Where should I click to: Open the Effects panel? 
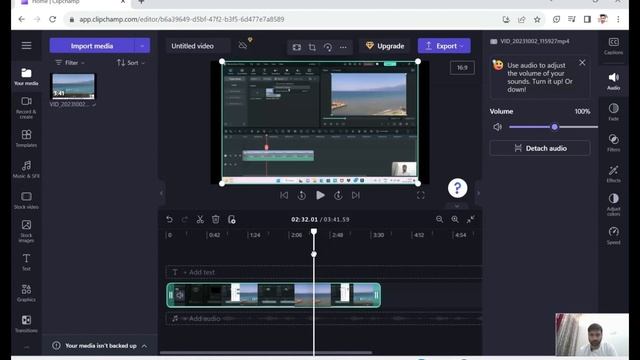tap(613, 173)
